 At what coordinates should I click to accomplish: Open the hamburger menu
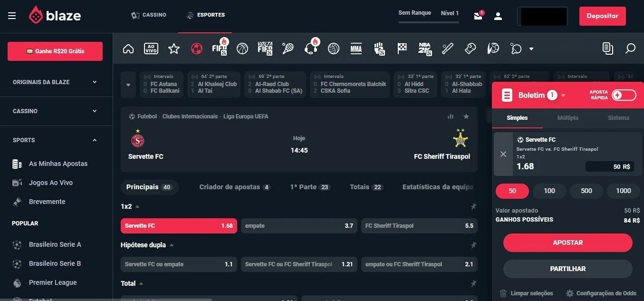12,16
